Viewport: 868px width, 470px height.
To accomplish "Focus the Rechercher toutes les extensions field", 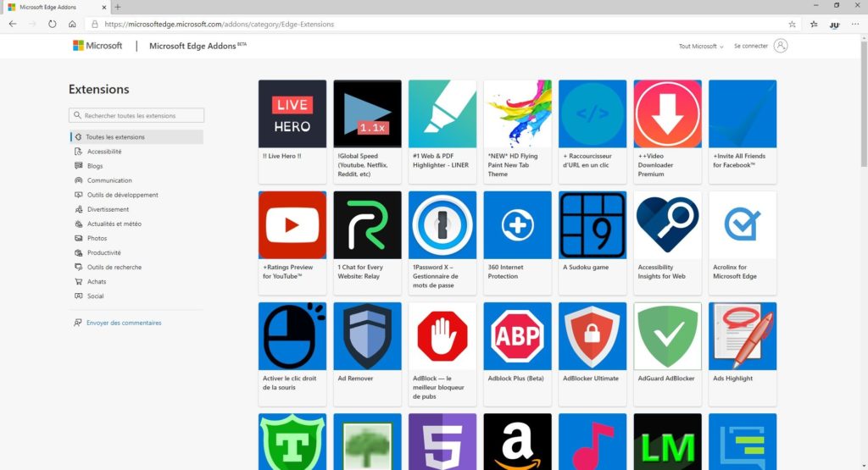I will tap(136, 115).
